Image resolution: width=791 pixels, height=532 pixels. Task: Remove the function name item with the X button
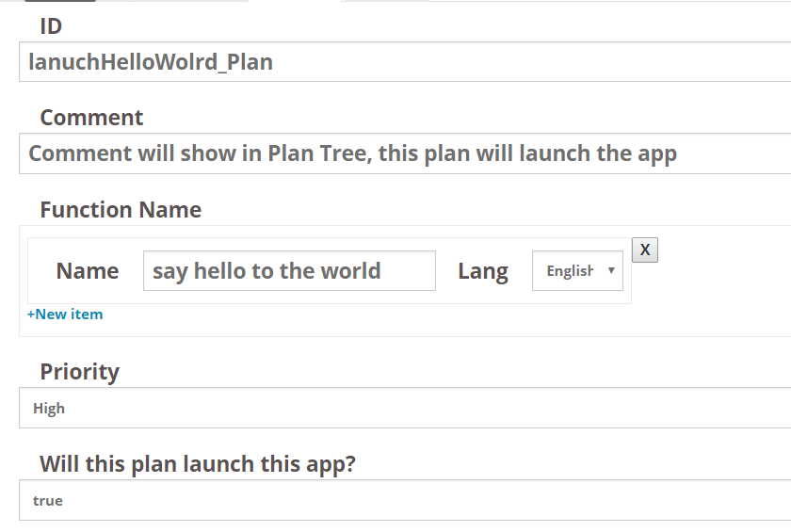click(x=645, y=250)
